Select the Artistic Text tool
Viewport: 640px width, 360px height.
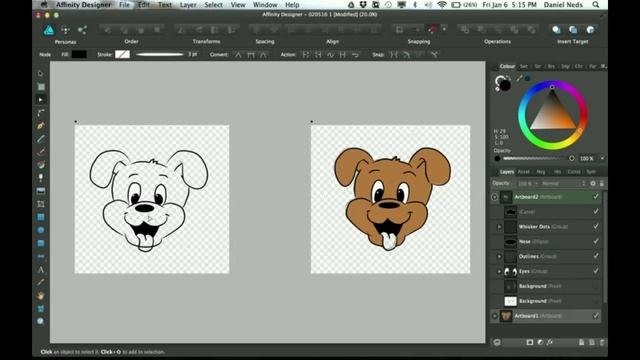pyautogui.click(x=40, y=269)
